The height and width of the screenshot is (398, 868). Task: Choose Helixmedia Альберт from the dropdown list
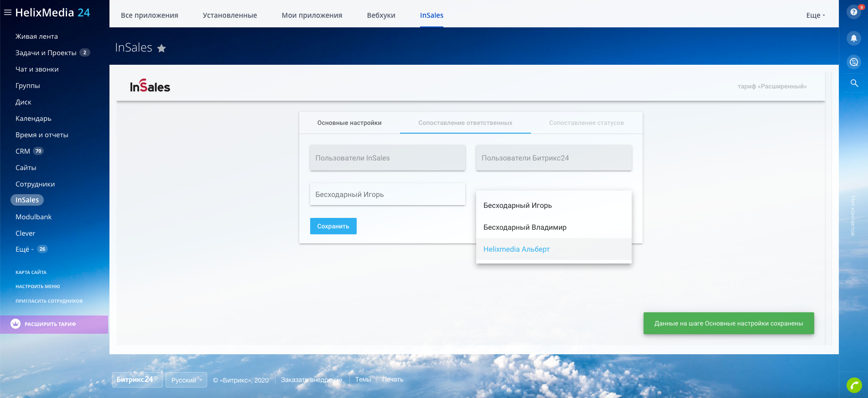pyautogui.click(x=516, y=249)
